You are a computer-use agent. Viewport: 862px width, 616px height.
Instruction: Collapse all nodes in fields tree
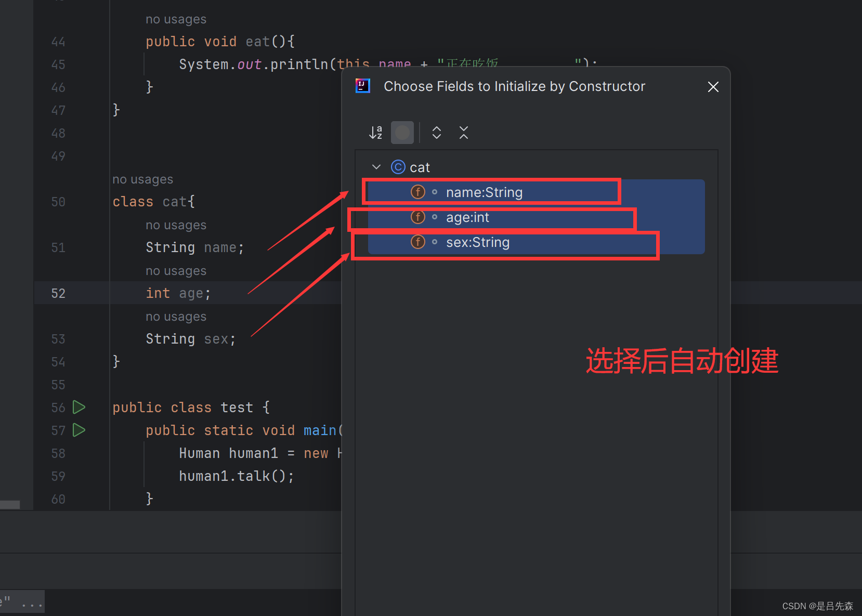pyautogui.click(x=464, y=133)
